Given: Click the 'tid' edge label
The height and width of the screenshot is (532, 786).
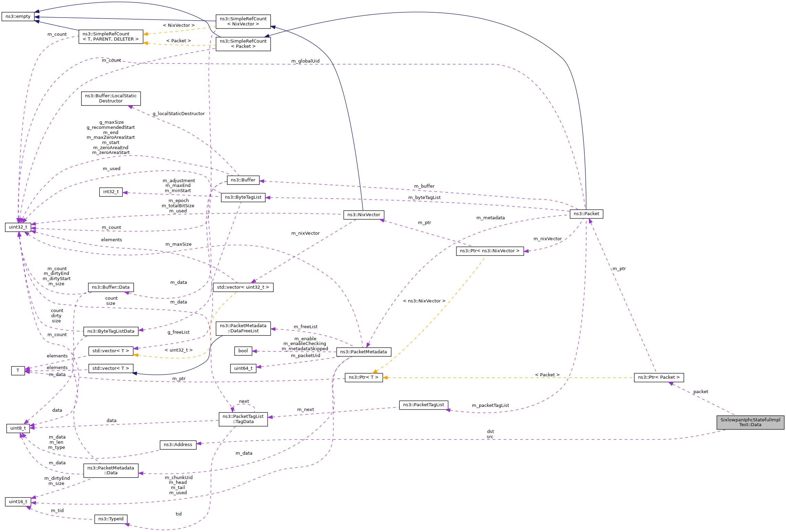Looking at the screenshot, I should click(179, 514).
